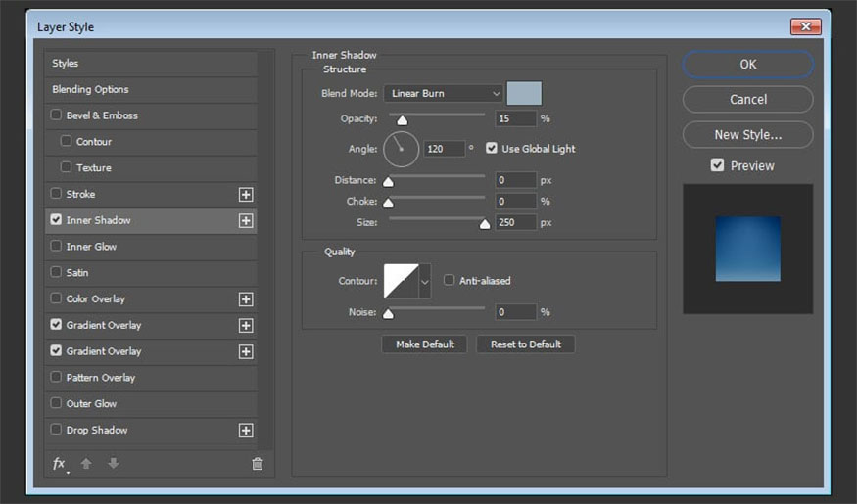The height and width of the screenshot is (504, 857).
Task: Add another Color Overlay with plus icon
Action: click(246, 299)
